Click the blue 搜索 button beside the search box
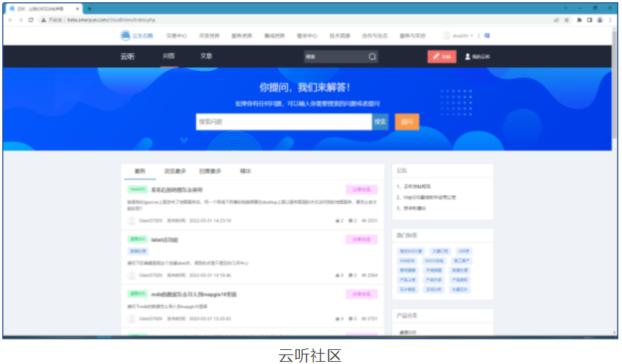This screenshot has width=622, height=364. coord(380,122)
